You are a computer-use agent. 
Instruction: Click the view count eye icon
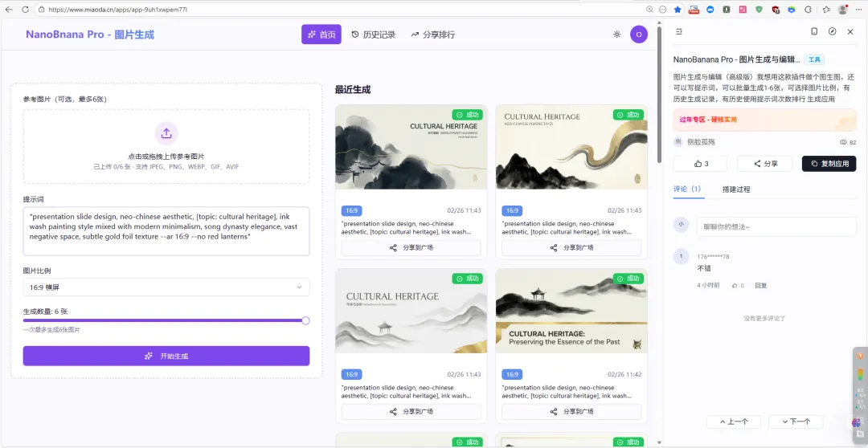pyautogui.click(x=844, y=142)
